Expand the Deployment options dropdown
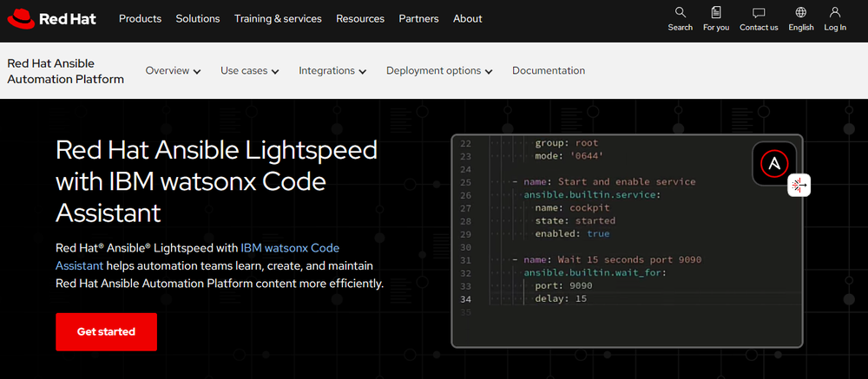The image size is (868, 379). click(x=439, y=71)
